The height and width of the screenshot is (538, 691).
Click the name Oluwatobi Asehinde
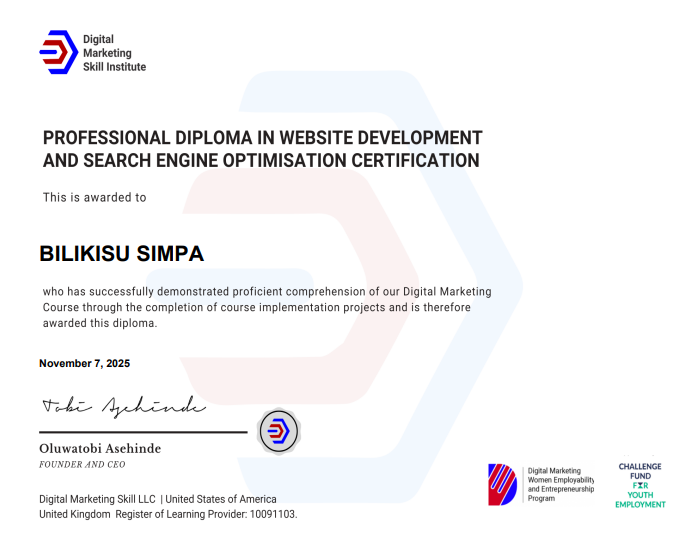tap(99, 448)
